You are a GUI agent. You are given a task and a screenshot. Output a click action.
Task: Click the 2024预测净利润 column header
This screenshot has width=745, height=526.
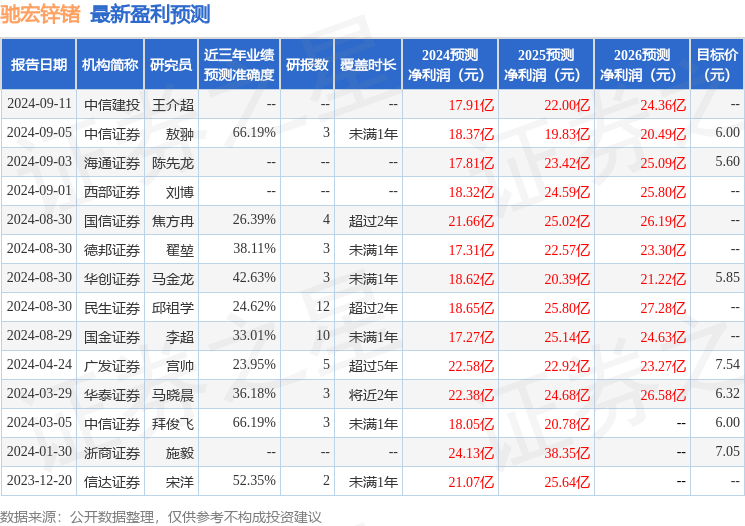tap(450, 65)
